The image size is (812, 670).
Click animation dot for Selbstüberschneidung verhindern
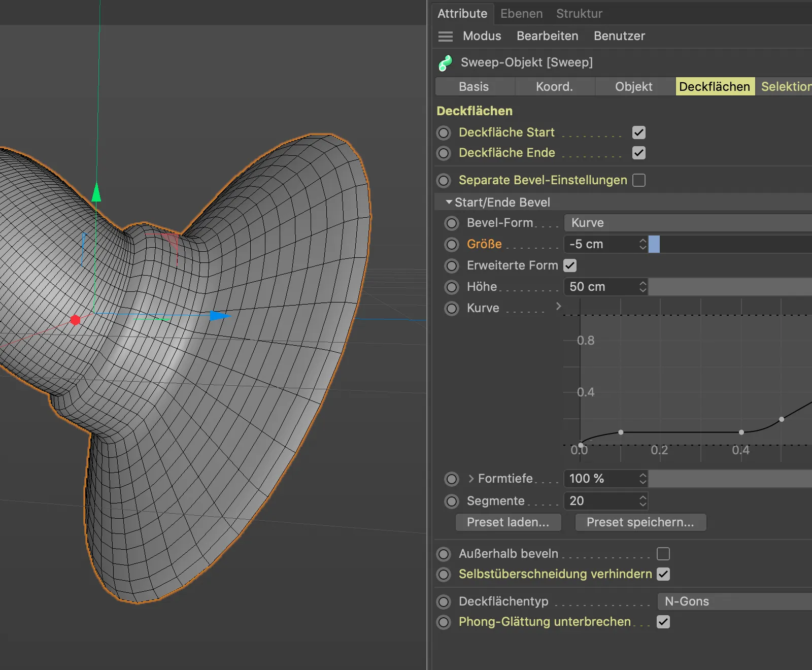(444, 575)
